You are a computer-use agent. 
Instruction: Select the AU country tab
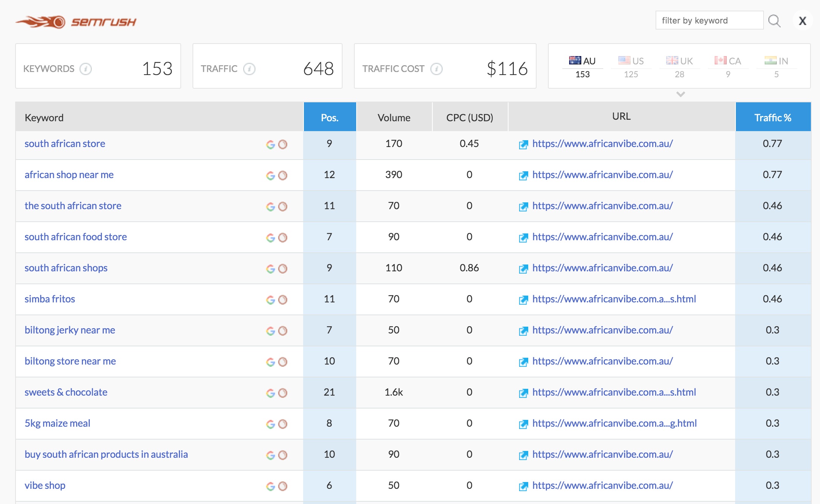[582, 67]
